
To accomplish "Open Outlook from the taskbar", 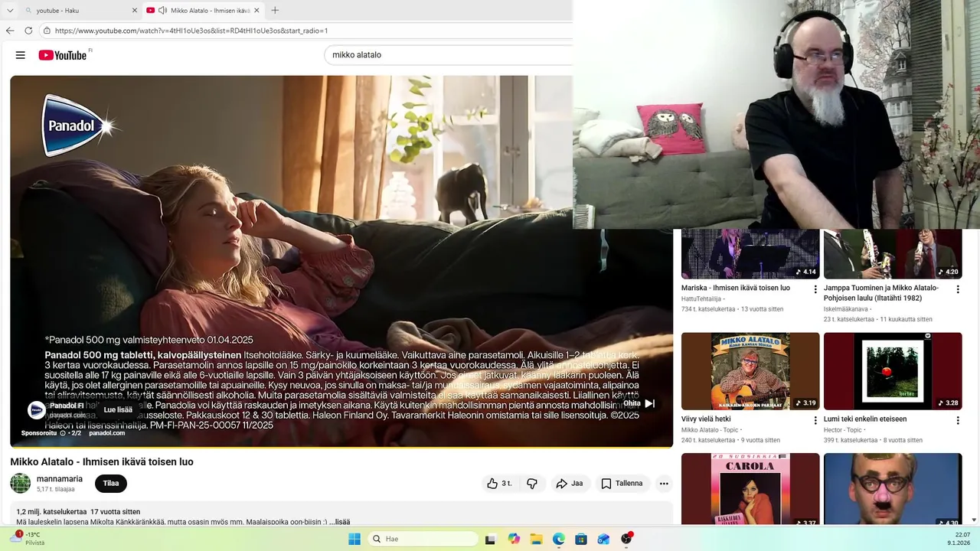I will [x=603, y=539].
